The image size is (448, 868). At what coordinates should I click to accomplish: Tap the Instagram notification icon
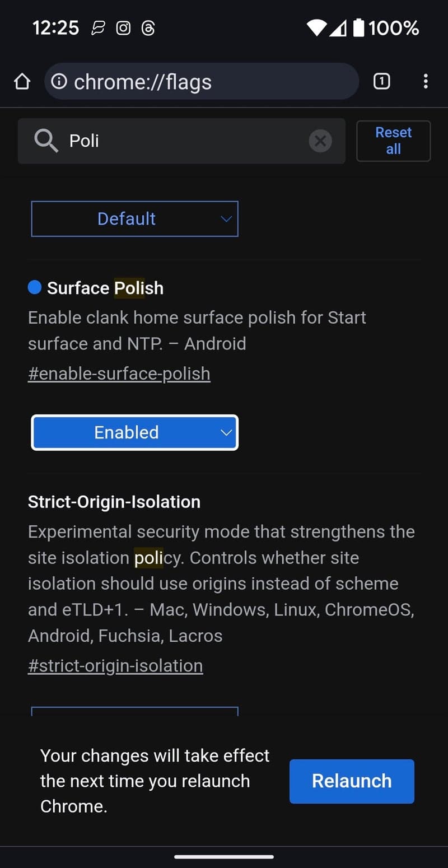tap(123, 27)
